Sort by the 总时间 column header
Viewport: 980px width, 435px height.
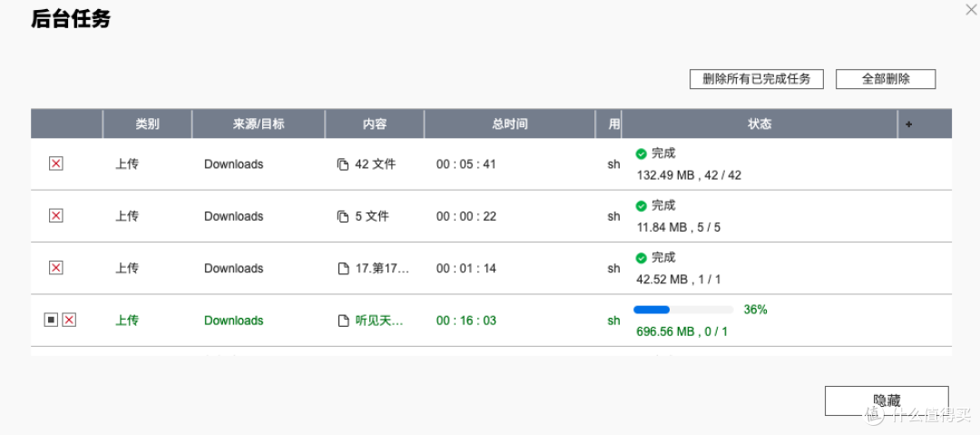click(509, 124)
